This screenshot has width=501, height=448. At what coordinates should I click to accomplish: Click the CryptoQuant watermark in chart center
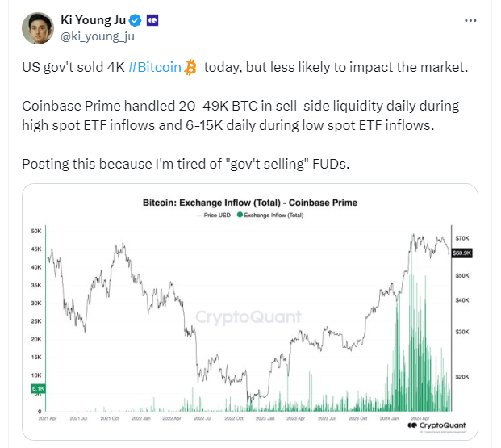click(249, 317)
